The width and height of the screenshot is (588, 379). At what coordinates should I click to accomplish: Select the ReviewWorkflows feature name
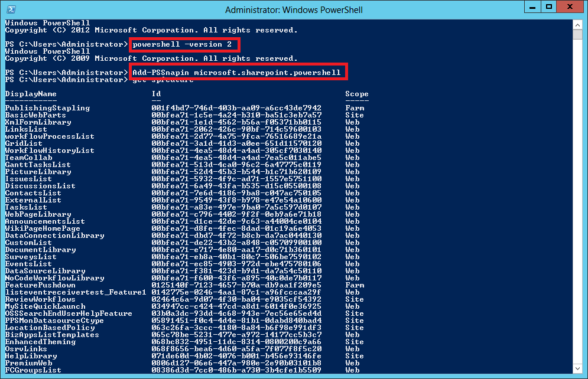pyautogui.click(x=41, y=300)
